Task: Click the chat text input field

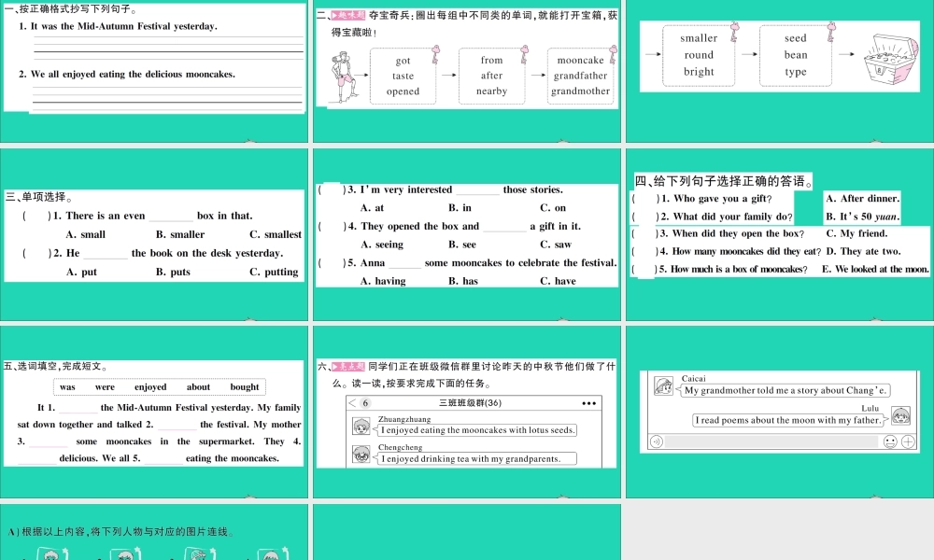Action: click(x=771, y=441)
